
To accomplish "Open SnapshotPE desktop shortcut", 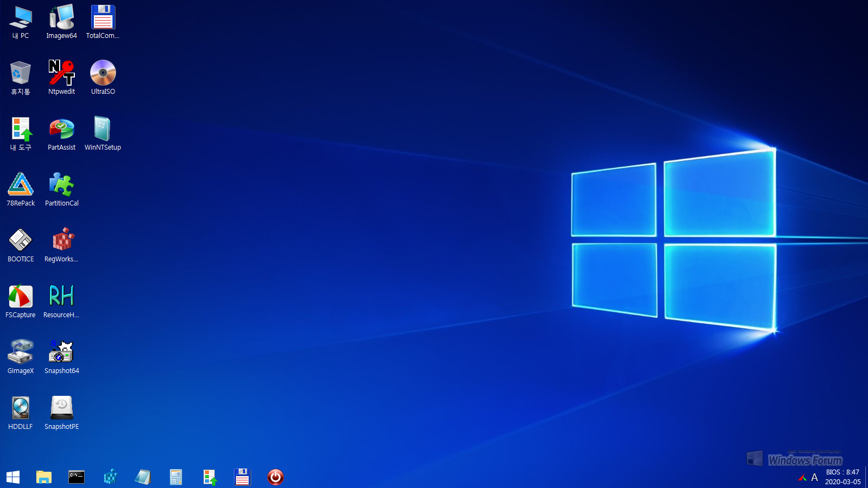I will point(61,414).
